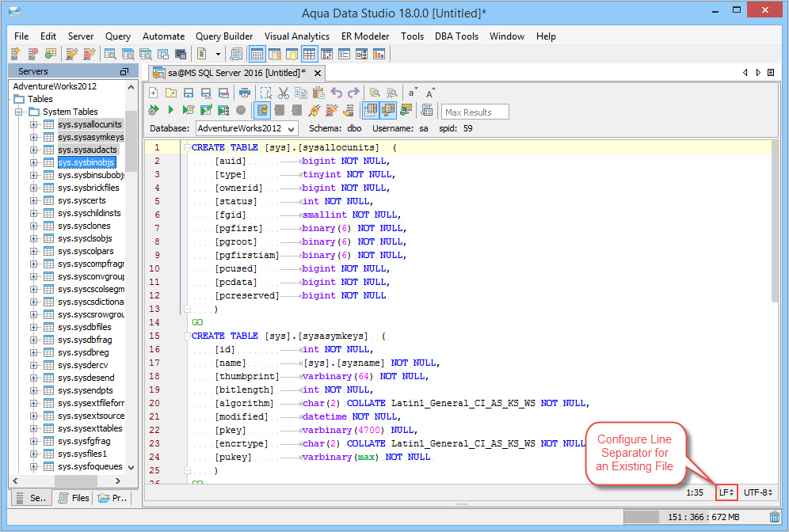Click the Save icon in editor toolbar
Viewport: 789px width, 532px height.
[189, 93]
